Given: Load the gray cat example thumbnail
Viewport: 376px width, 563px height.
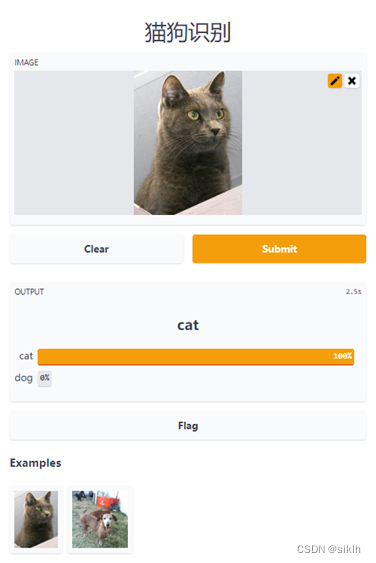Looking at the screenshot, I should [36, 519].
